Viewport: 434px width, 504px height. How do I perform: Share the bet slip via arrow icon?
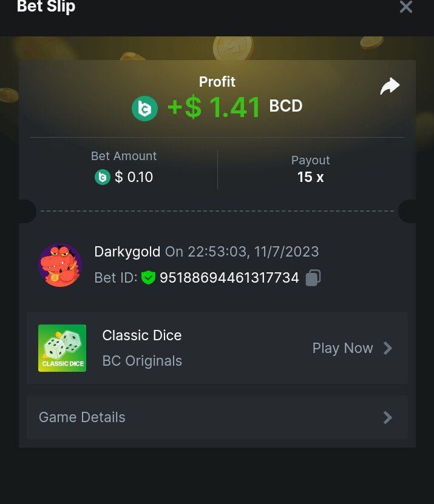(390, 86)
